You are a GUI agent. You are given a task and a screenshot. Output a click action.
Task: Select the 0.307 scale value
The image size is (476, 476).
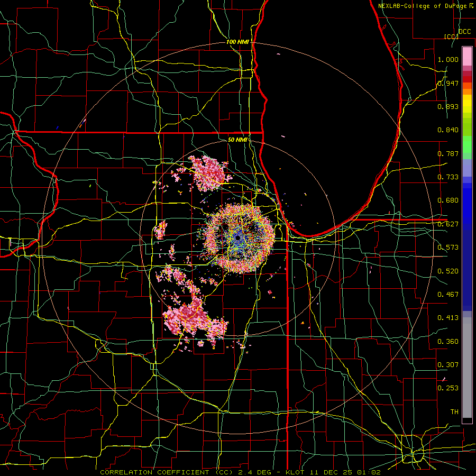(448, 365)
